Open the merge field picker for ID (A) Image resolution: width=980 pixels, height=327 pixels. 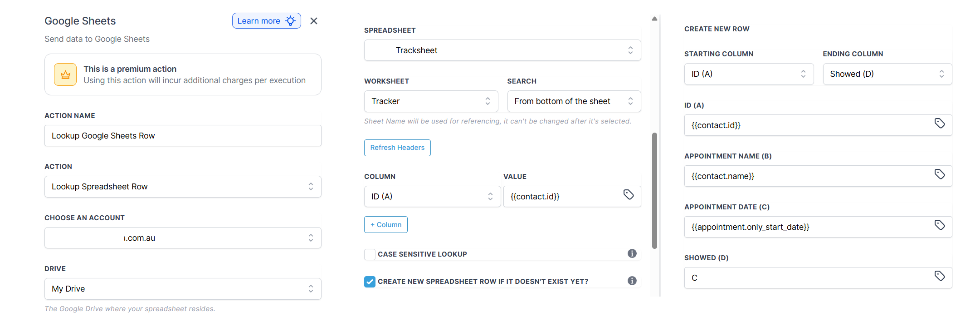point(939,124)
